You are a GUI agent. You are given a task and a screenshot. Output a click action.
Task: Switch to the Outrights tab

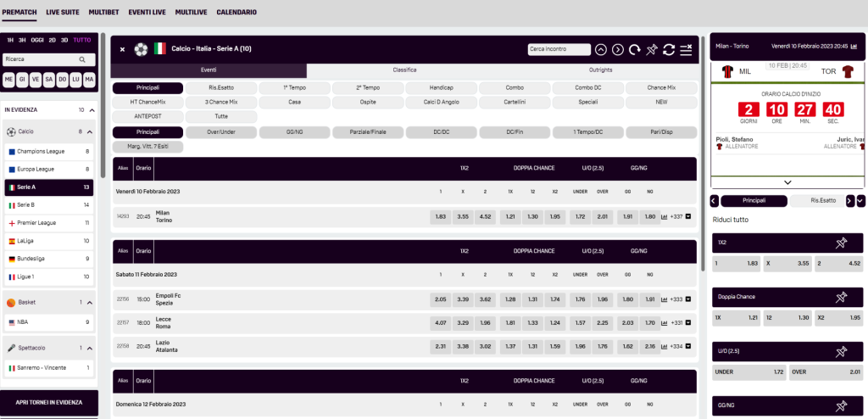click(x=601, y=70)
